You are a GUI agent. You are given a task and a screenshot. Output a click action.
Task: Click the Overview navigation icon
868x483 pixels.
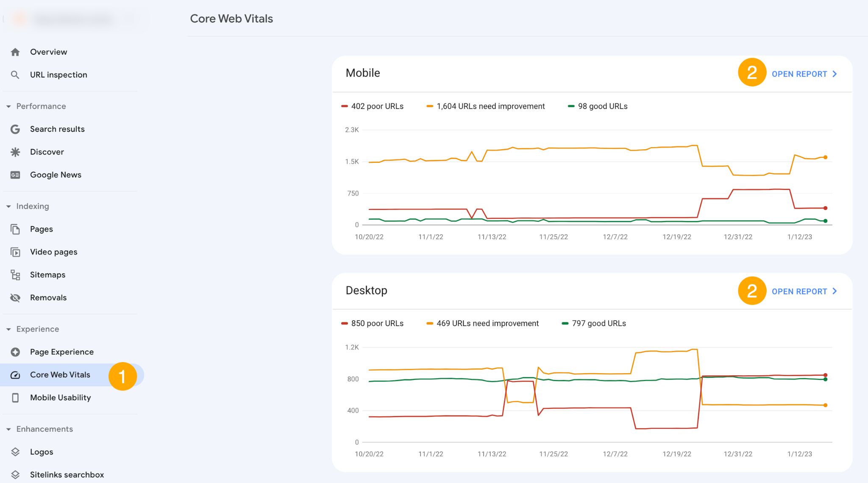15,52
